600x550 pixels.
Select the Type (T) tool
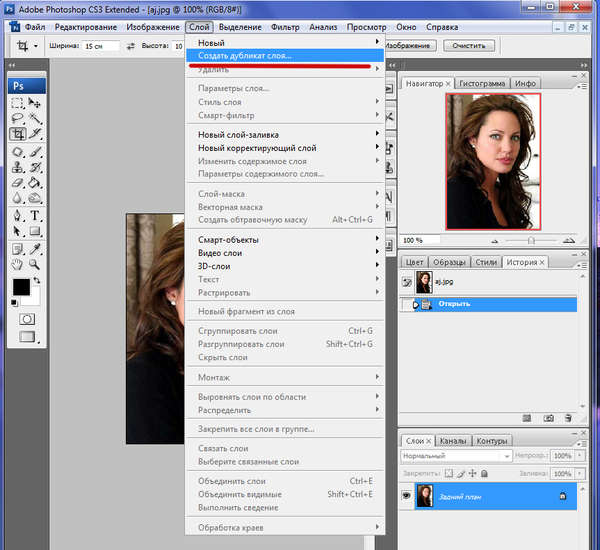[x=35, y=216]
